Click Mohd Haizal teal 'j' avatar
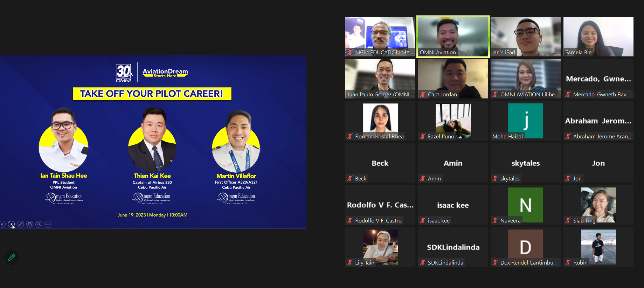The image size is (644, 288). [x=526, y=121]
